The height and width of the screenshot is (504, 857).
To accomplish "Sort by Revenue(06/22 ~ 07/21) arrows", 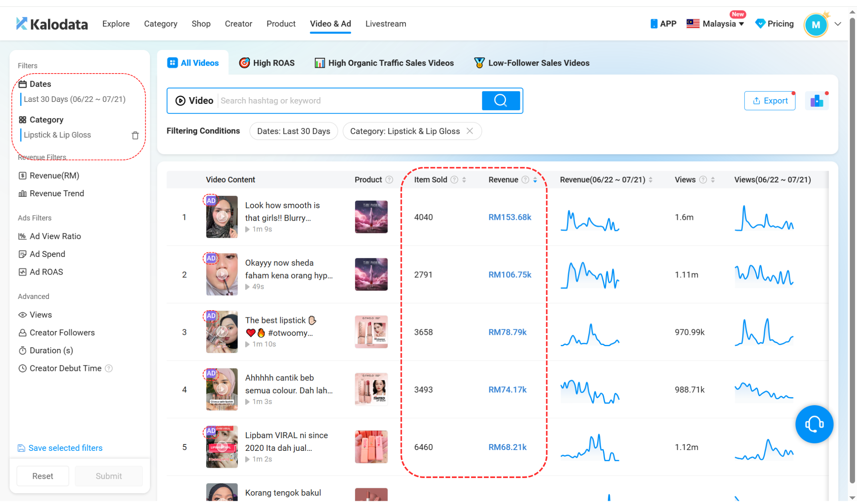I will coord(651,179).
